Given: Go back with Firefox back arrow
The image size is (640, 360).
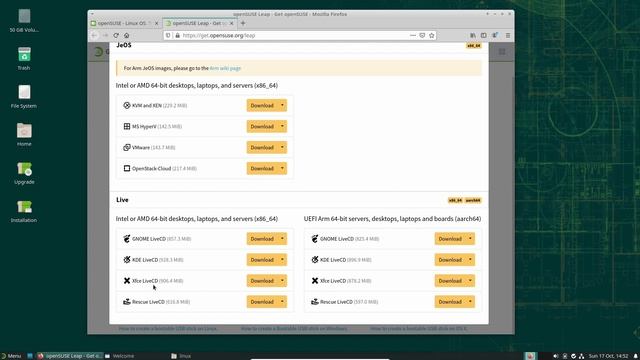Looking at the screenshot, I should (x=94, y=36).
